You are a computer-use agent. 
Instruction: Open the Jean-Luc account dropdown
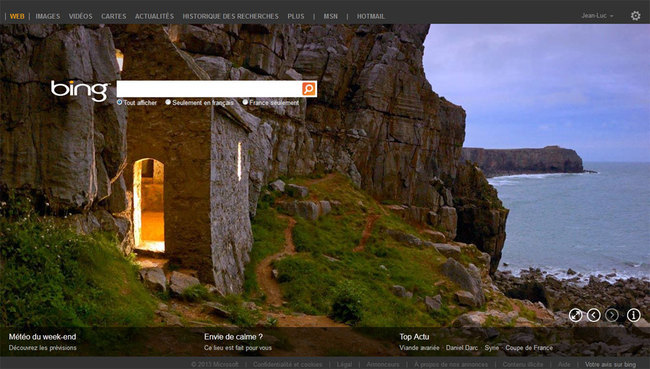[597, 16]
